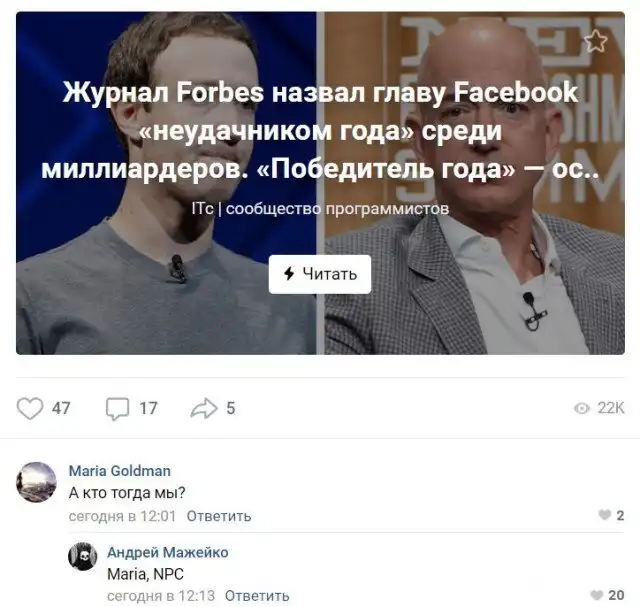Click the сегодня в 12:13 timestamp
Screen dimensions: 640x607
coord(161,596)
